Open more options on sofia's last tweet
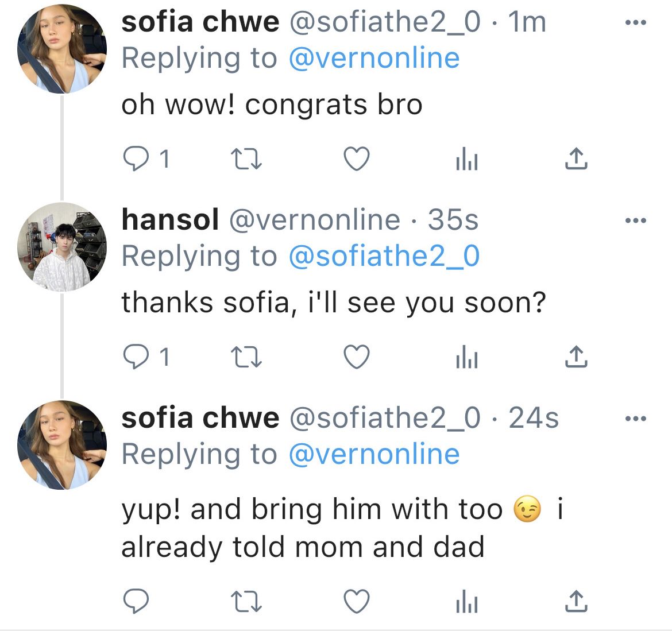 [636, 419]
